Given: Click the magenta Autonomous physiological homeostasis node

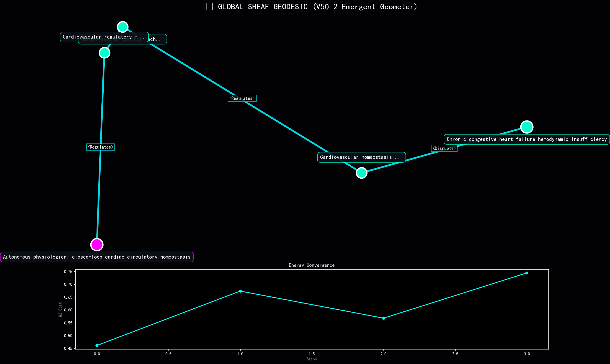Looking at the screenshot, I should (x=97, y=245).
